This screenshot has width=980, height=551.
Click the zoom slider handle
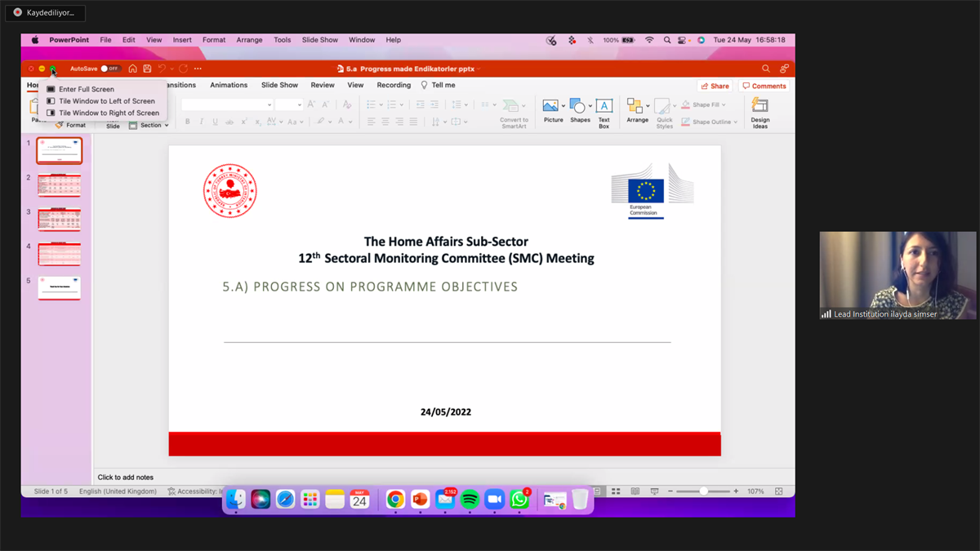pyautogui.click(x=703, y=491)
